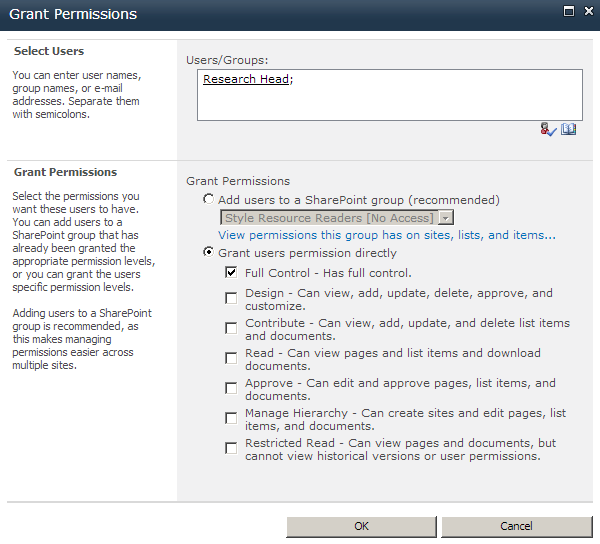
Task: Click the Cancel button
Action: click(x=516, y=526)
